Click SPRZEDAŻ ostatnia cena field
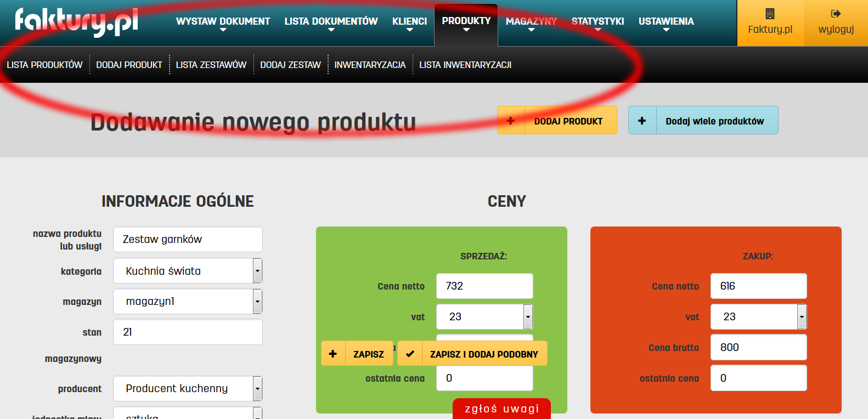This screenshot has height=419, width=868. [484, 378]
